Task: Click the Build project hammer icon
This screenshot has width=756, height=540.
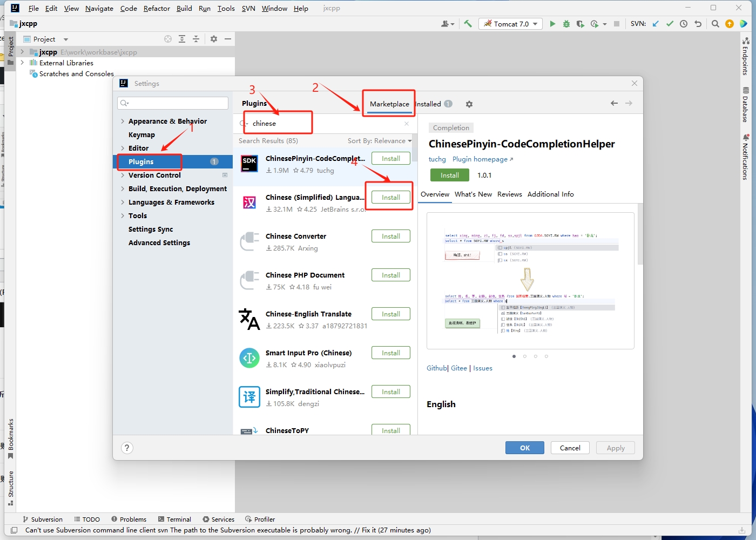Action: [x=468, y=24]
